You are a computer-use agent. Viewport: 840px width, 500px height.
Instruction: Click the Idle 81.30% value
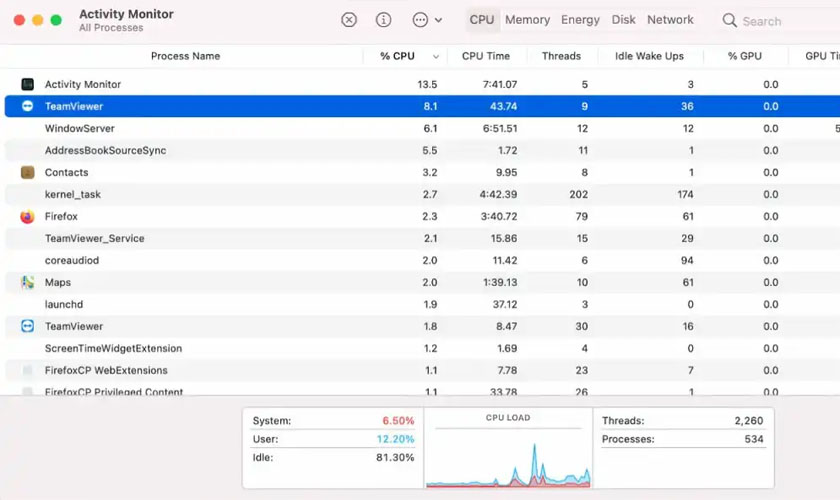coord(395,457)
